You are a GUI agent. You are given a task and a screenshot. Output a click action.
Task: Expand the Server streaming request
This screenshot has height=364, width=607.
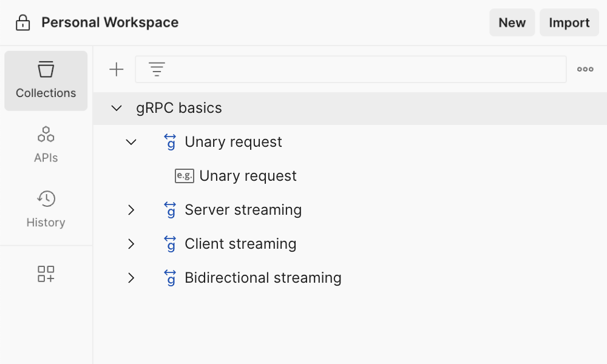(x=131, y=210)
